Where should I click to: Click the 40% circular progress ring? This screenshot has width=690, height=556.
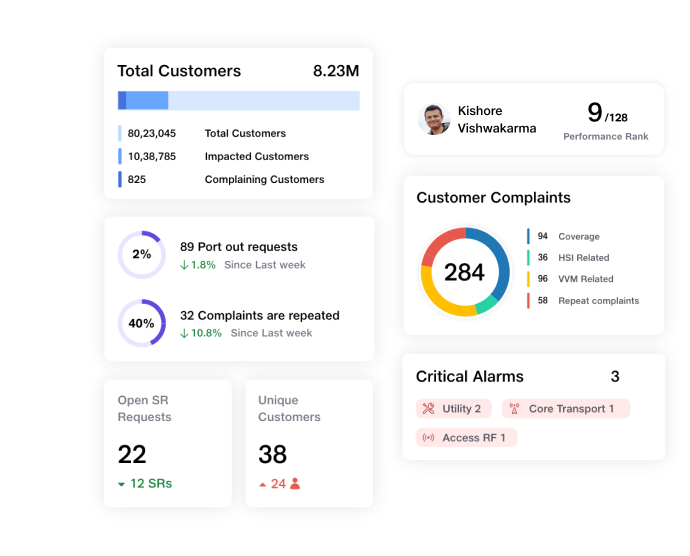click(x=142, y=323)
